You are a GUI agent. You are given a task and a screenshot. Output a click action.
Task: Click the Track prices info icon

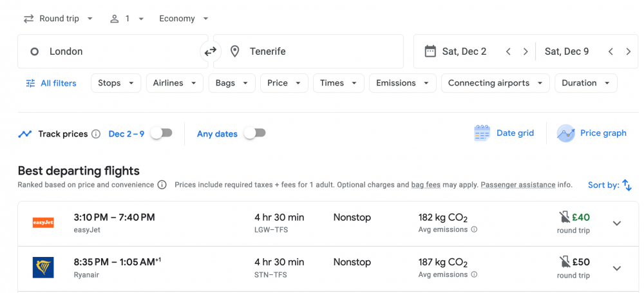pos(96,135)
